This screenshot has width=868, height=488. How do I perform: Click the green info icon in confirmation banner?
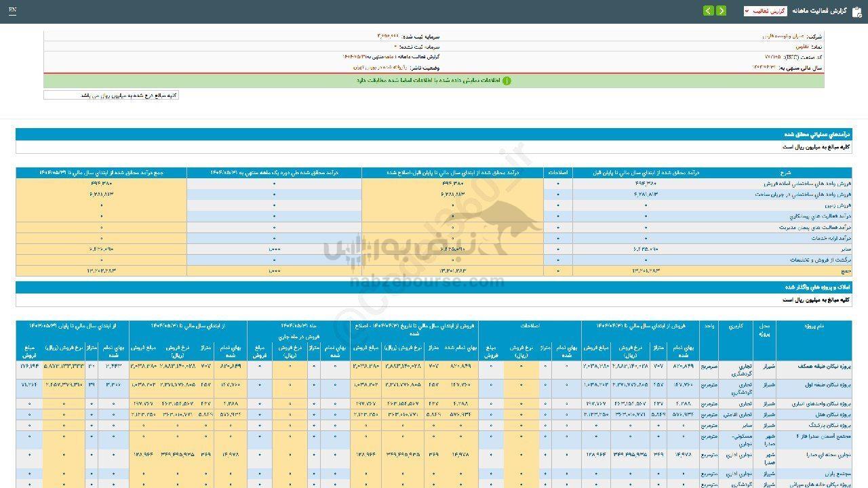[x=507, y=81]
